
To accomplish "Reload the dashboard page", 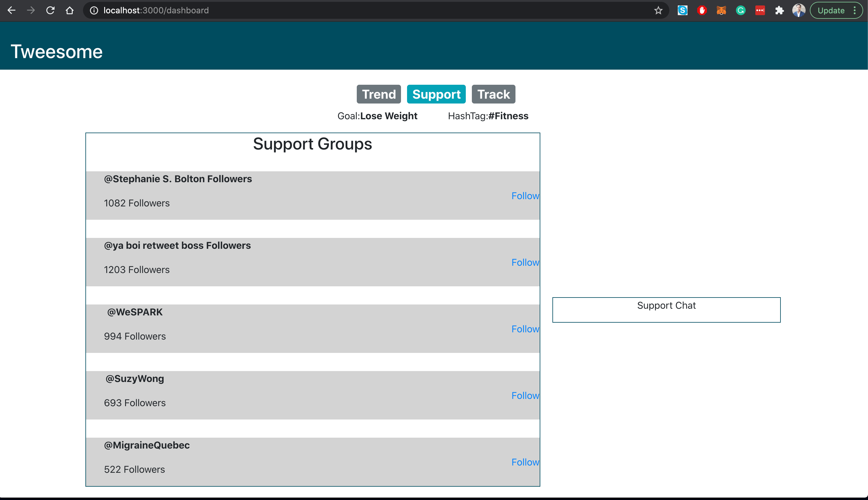I will tap(50, 10).
